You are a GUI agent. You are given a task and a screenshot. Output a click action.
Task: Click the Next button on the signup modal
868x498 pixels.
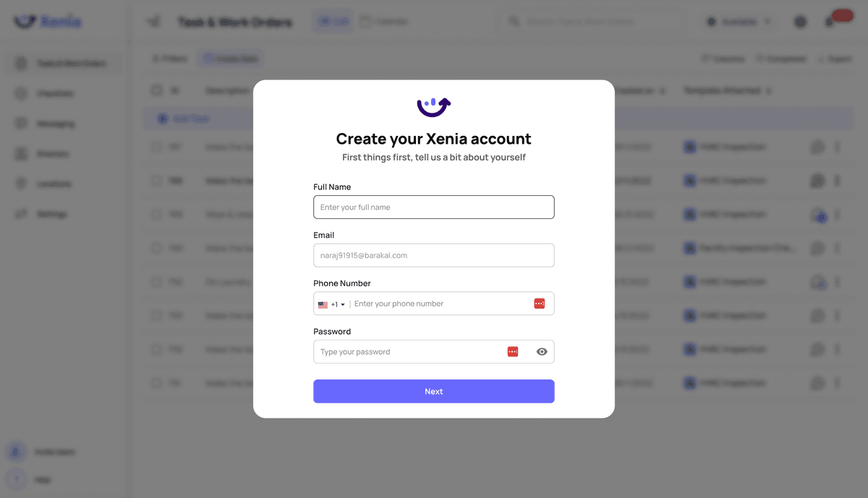(x=433, y=391)
